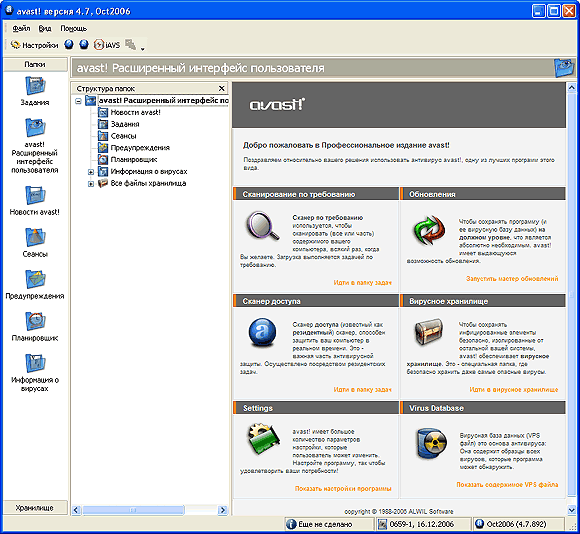The width and height of the screenshot is (580, 534).
Task: Click the Планировщик clock tree icon
Action: pyautogui.click(x=103, y=160)
